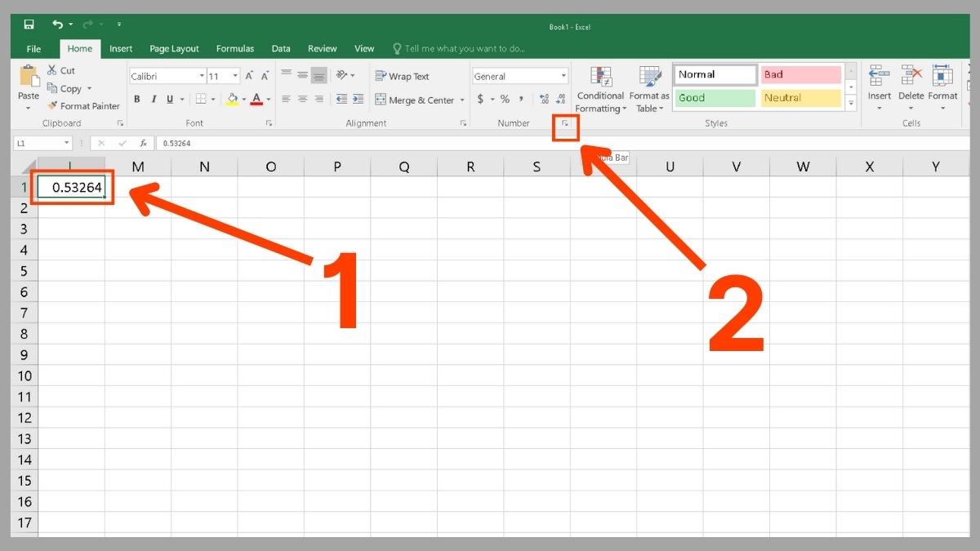Switch to the Review tab

point(323,49)
